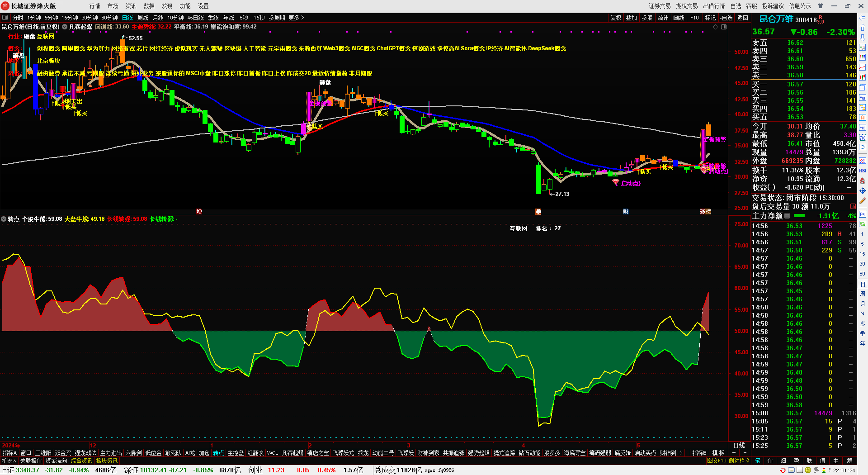Open the 功能 menu

click(185, 6)
